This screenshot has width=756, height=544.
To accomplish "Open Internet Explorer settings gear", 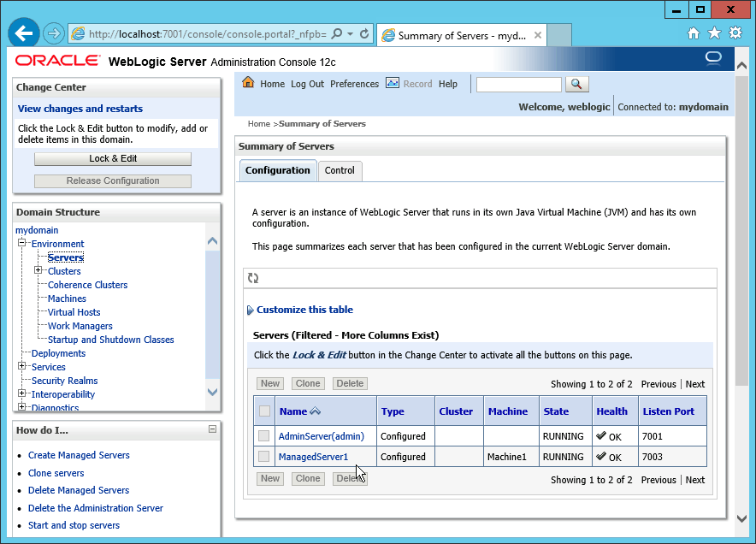I will [735, 33].
